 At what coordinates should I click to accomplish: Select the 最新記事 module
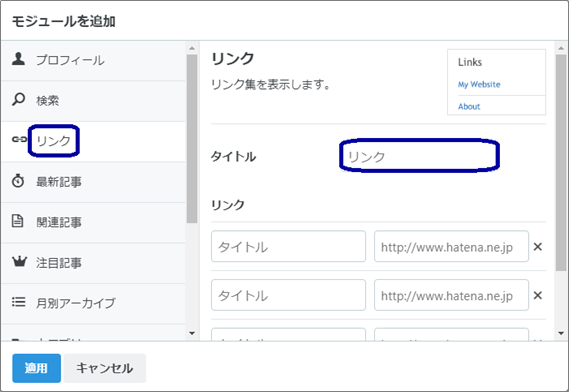point(94,182)
